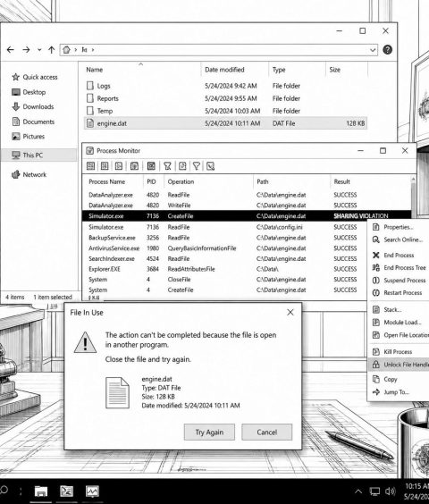The height and width of the screenshot is (504, 429).
Task: Choose Restart Process menu item
Action: (399, 293)
